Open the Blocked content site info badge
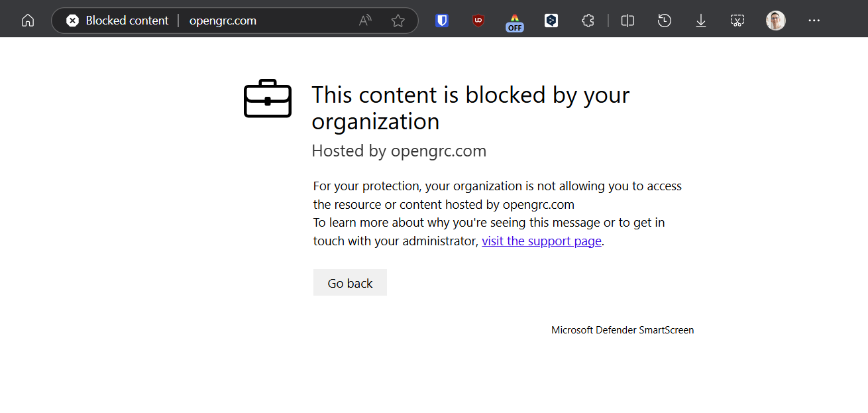Image resolution: width=868 pixels, height=413 pixels. click(x=117, y=21)
